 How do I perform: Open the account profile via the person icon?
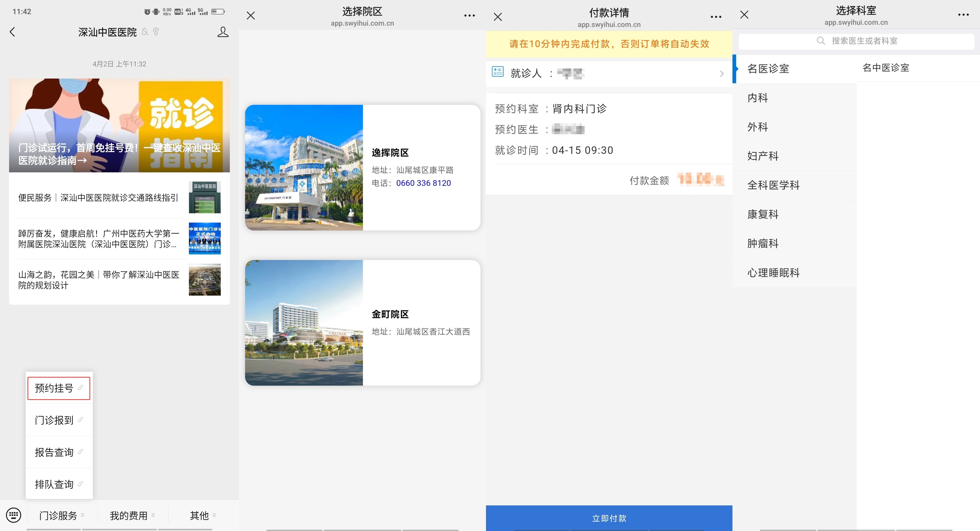[223, 32]
